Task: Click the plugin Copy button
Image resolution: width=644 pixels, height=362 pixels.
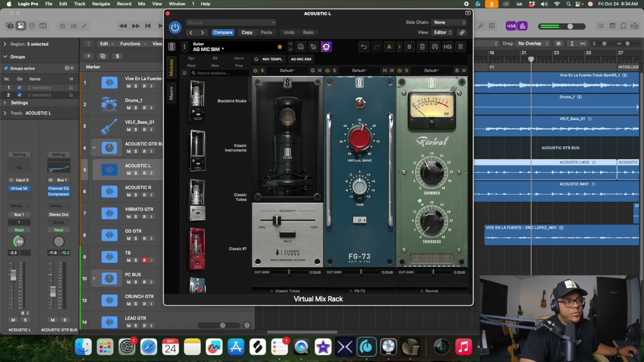Action: coord(247,32)
